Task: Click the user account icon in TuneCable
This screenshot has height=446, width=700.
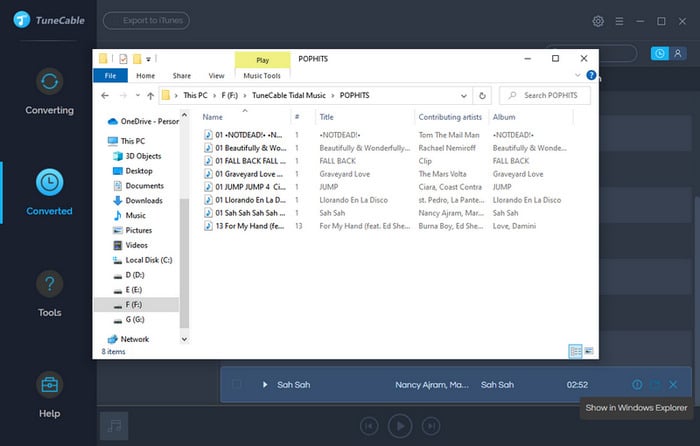Action: pyautogui.click(x=678, y=54)
